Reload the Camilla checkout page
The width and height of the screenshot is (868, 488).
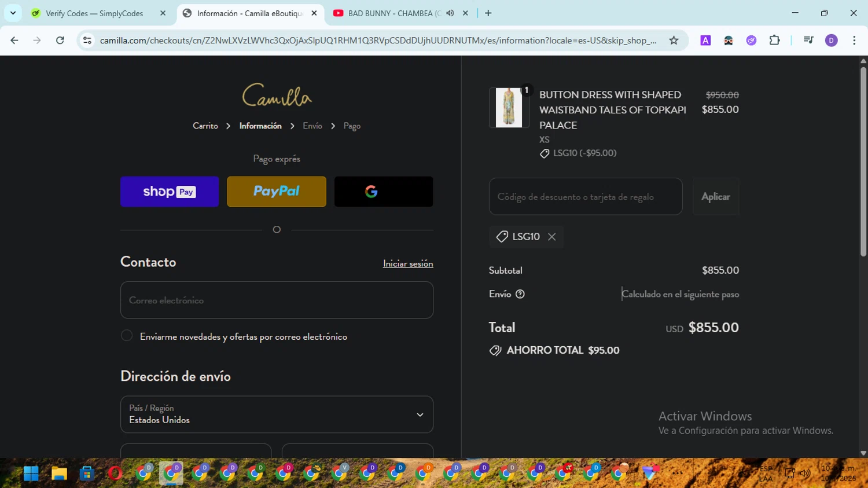click(60, 41)
